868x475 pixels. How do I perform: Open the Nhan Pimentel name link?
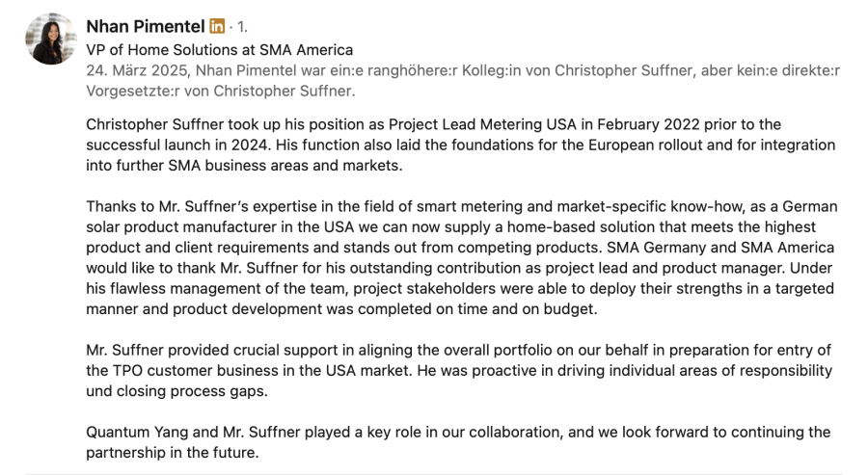(x=145, y=27)
